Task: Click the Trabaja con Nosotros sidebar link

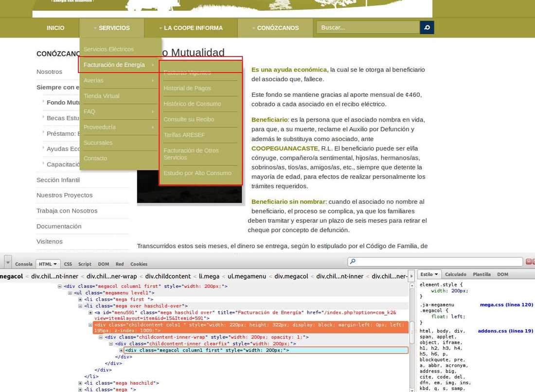Action: 67,211
